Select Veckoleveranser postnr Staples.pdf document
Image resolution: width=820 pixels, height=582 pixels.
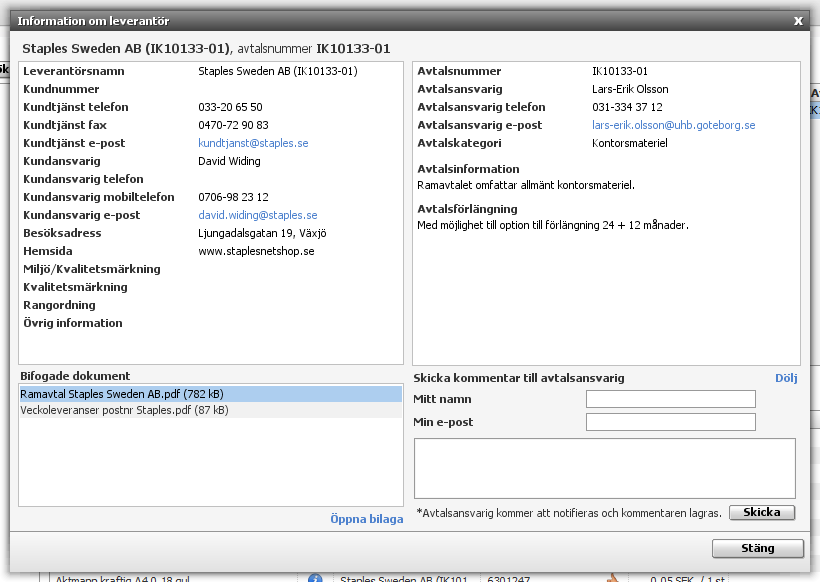211,410
